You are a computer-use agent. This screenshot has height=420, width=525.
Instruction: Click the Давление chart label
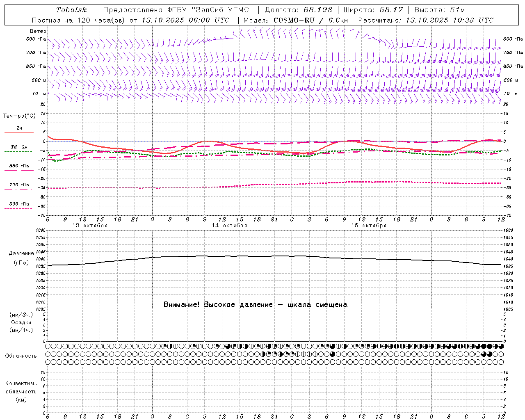tap(21, 253)
